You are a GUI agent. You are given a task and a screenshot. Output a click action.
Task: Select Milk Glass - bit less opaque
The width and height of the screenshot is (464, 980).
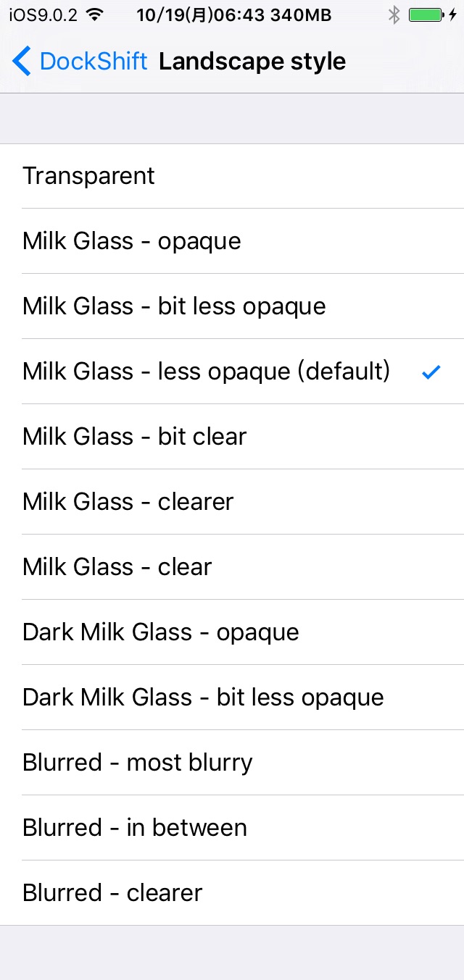[232, 306]
